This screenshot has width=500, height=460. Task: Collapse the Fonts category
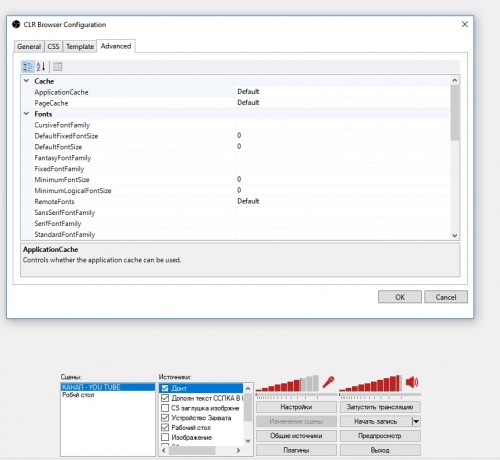(x=26, y=114)
